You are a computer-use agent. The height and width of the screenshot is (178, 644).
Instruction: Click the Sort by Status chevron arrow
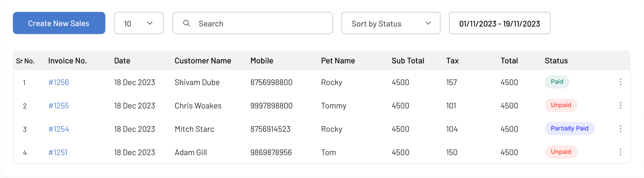tap(428, 23)
